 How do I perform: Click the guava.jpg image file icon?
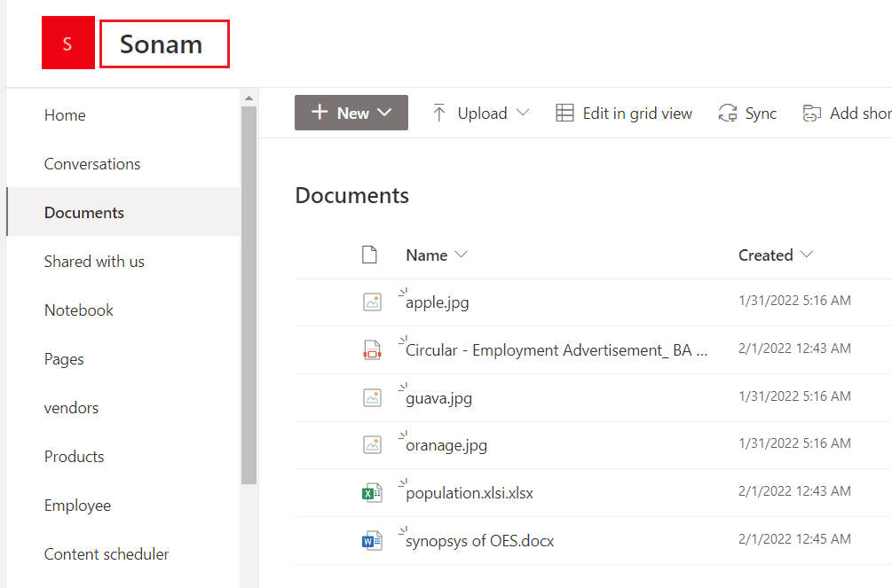(373, 397)
